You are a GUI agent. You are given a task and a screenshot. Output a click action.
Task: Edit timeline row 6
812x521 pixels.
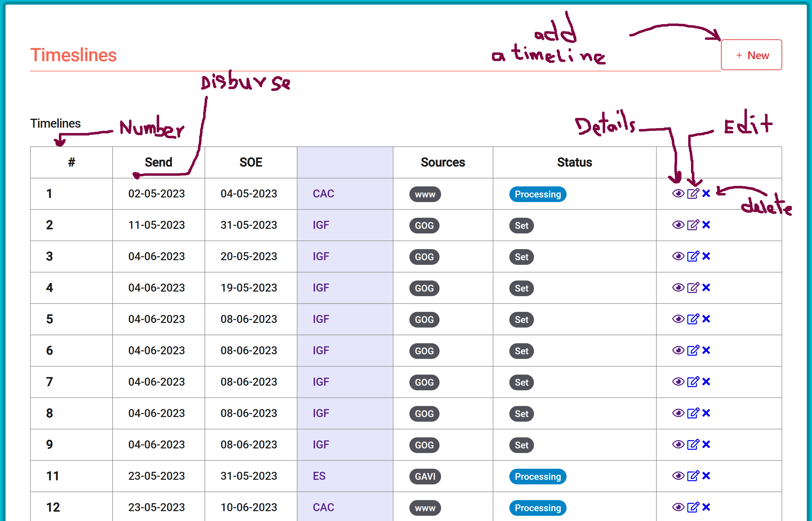click(693, 351)
